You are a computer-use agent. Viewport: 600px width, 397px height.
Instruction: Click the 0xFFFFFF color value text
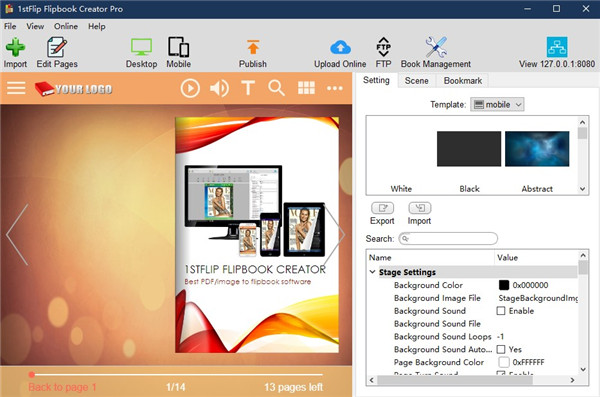coord(528,362)
